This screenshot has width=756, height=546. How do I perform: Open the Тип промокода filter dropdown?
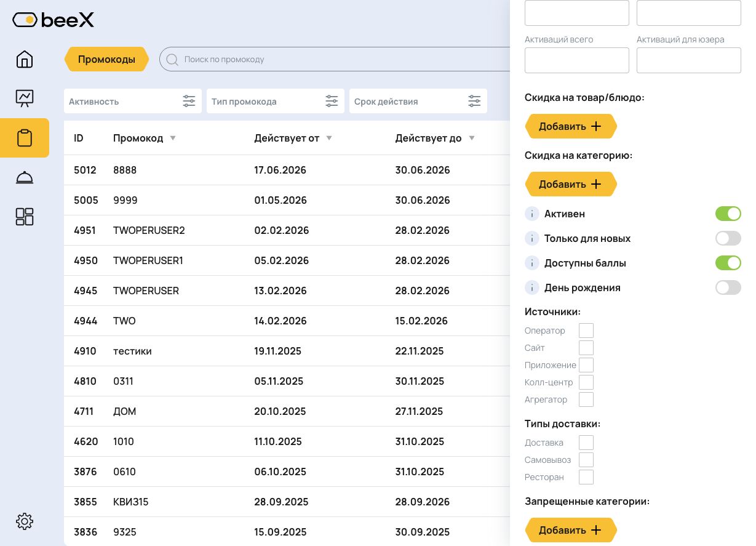coord(276,101)
